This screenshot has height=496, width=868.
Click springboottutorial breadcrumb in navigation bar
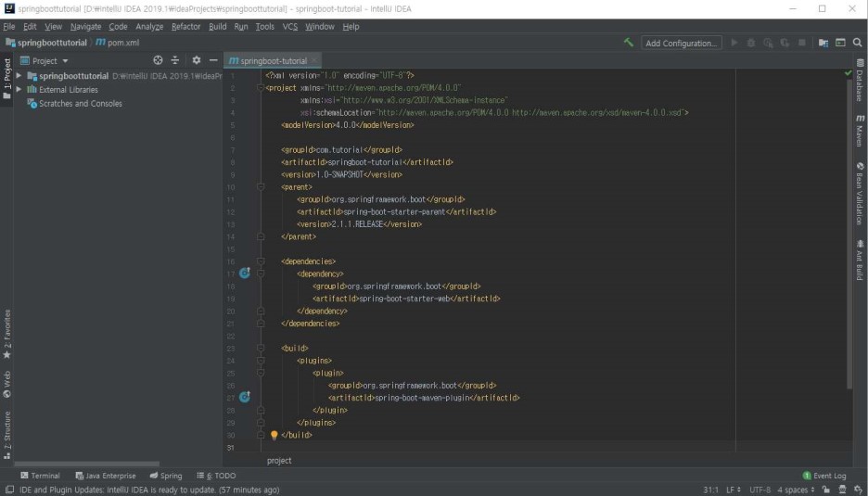(46, 43)
